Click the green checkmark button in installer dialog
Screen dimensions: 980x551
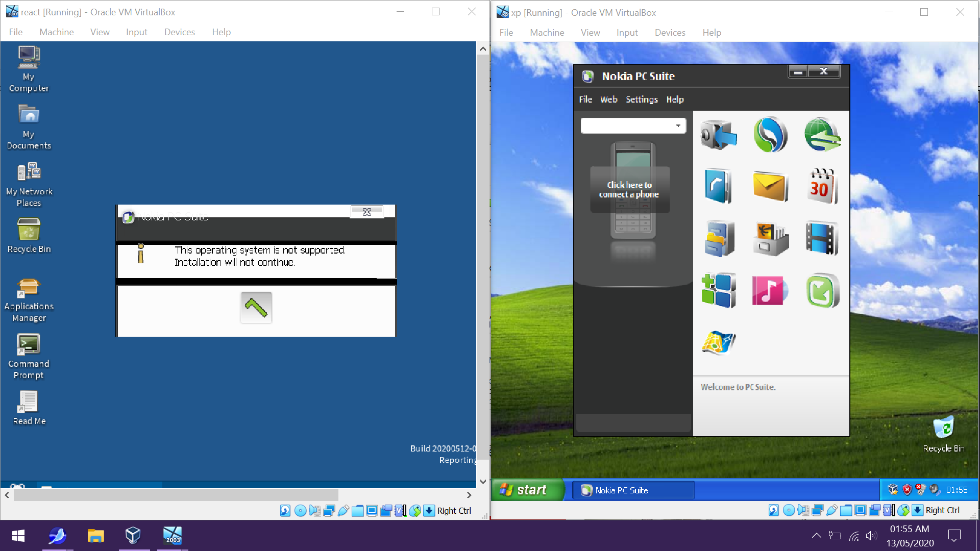point(256,308)
